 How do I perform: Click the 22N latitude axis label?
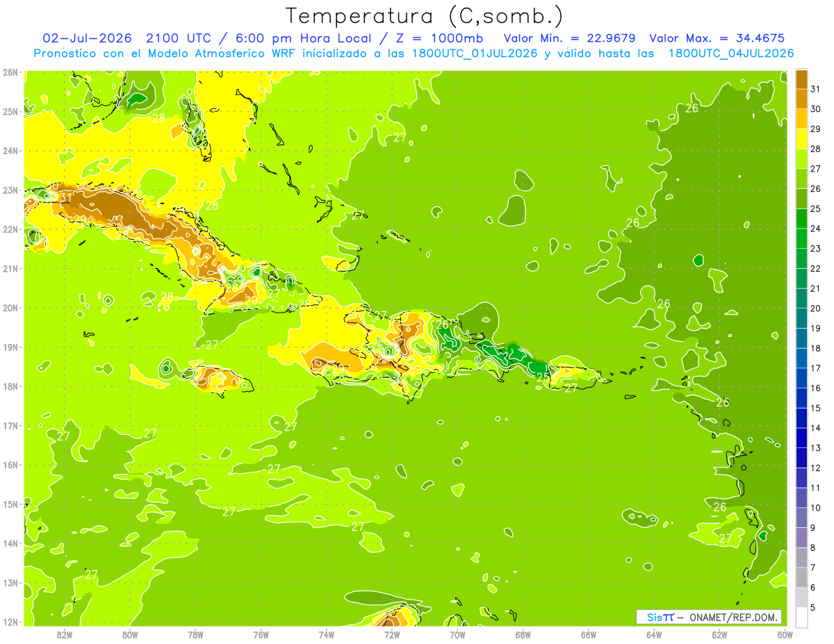click(x=10, y=229)
